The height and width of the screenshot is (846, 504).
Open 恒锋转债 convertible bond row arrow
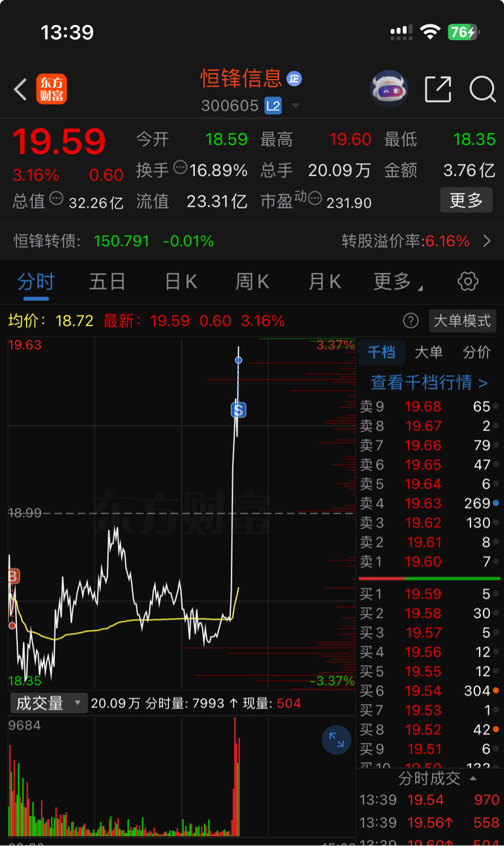point(487,241)
